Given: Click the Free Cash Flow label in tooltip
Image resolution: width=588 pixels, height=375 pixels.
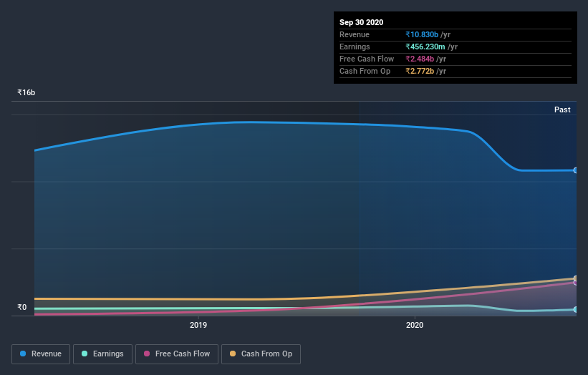Looking at the screenshot, I should 367,59.
